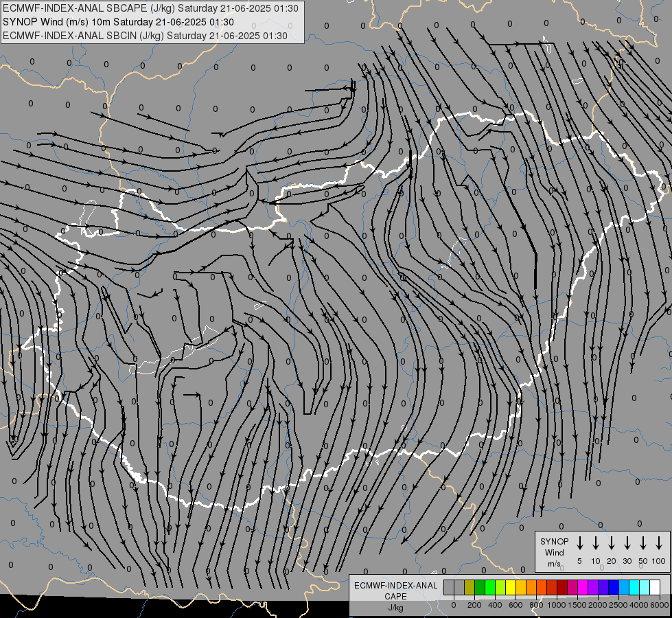Image resolution: width=672 pixels, height=618 pixels.
Task: Click the 800 tick label on CAPE scale
Action: tap(536, 605)
